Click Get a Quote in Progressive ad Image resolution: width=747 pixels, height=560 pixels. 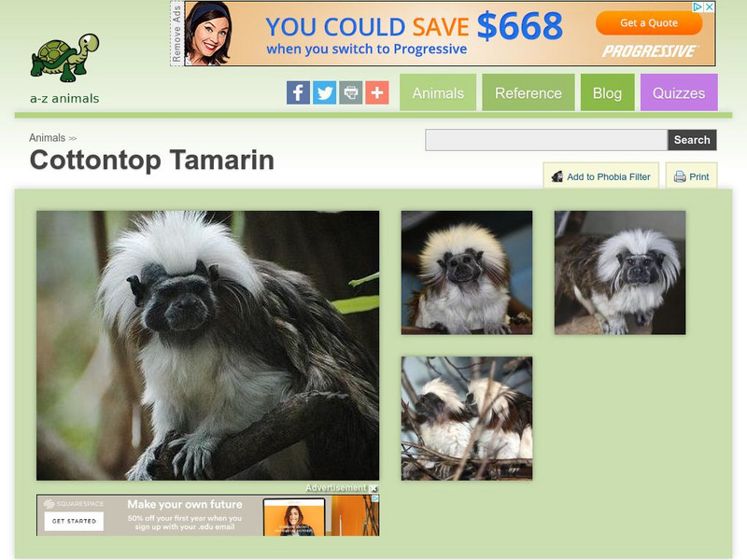coord(649,22)
